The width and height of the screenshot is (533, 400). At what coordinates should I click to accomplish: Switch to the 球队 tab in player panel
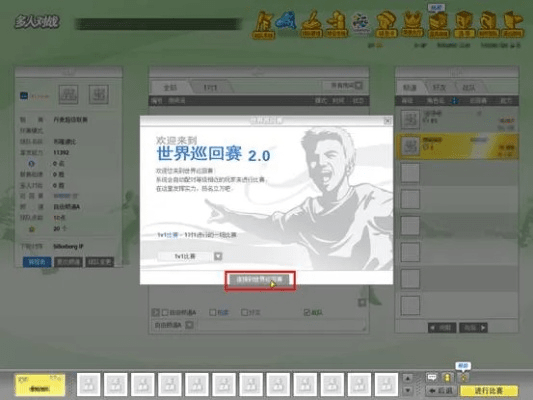pyautogui.click(x=469, y=88)
